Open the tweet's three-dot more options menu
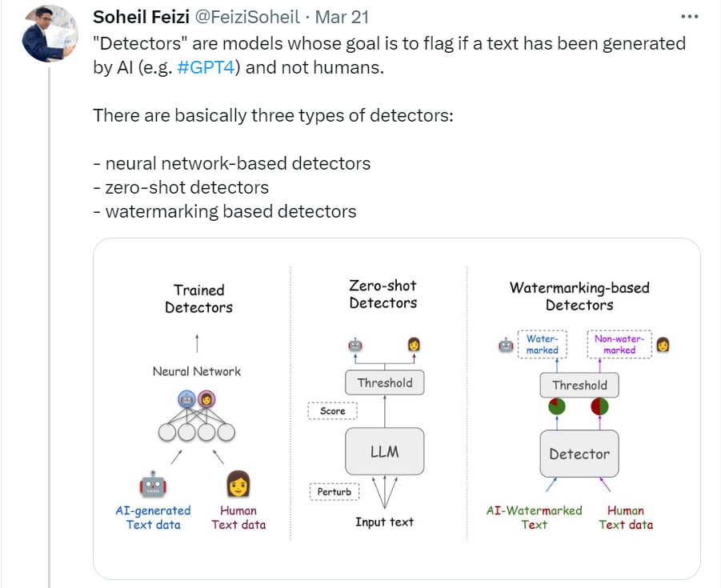 coord(689,16)
